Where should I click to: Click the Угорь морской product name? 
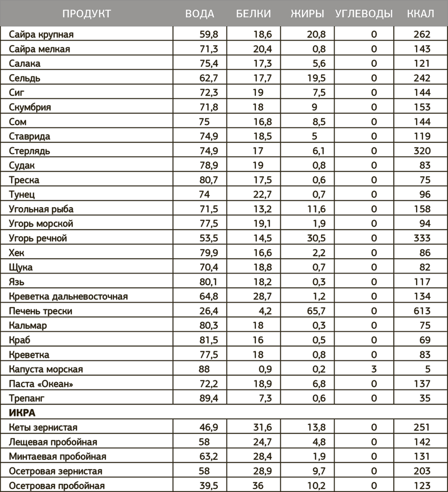coord(41,224)
